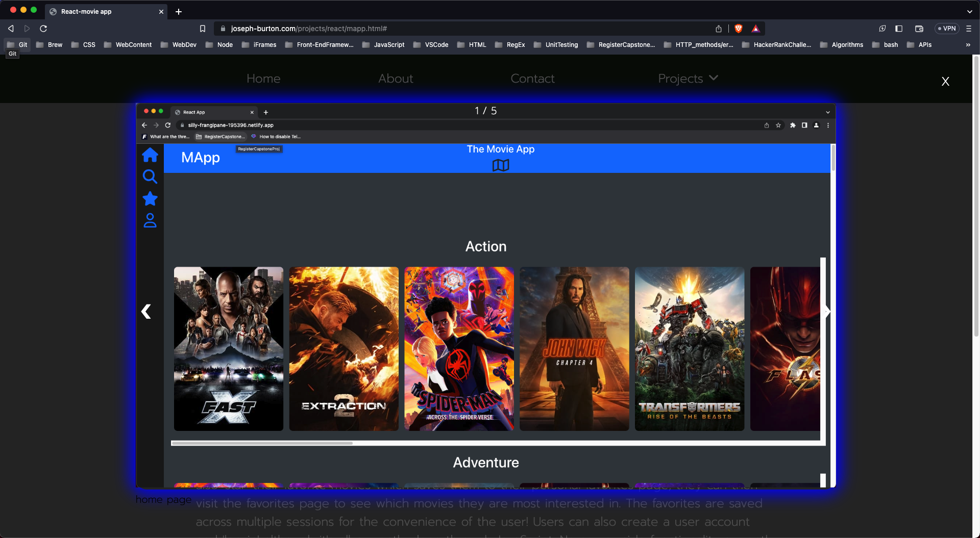The image size is (980, 538).
Task: Click the MApp favorites star icon
Action: point(150,198)
